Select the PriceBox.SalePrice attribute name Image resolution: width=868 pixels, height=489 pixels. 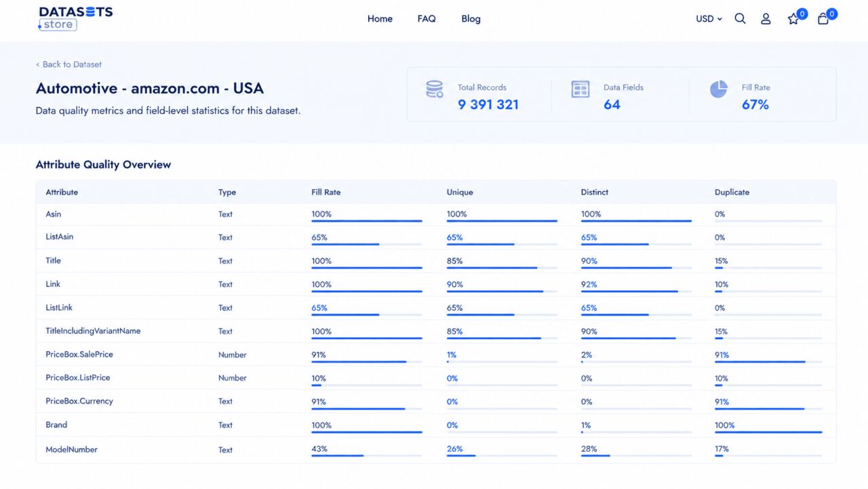pos(79,355)
